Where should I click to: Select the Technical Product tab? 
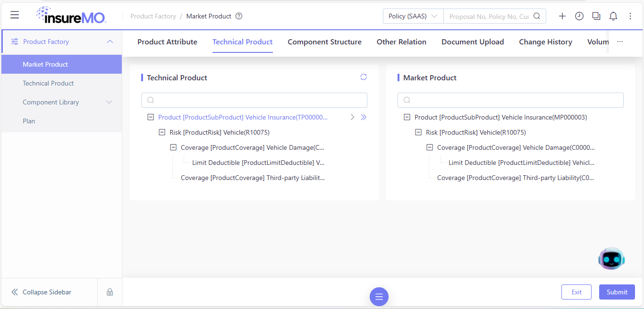pos(243,42)
